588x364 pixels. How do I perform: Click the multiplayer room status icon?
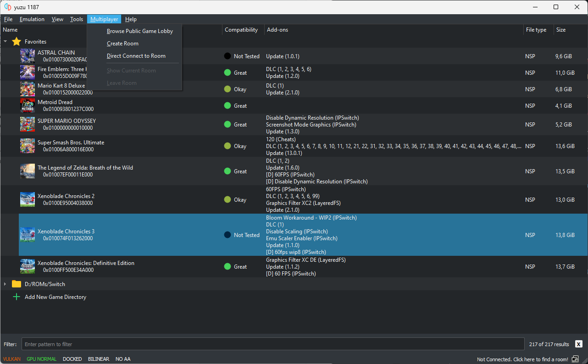click(x=575, y=359)
